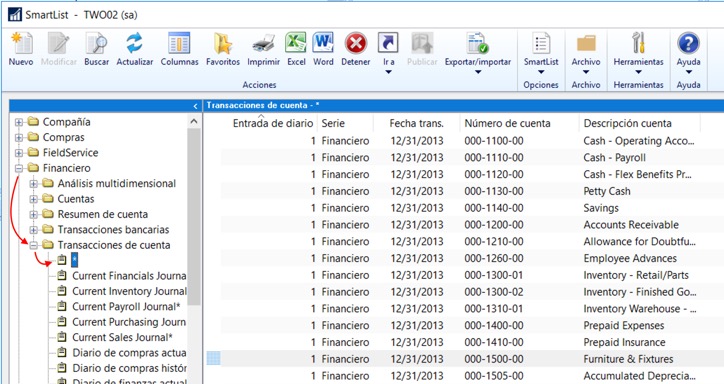Select row Cash - Payroll
The height and width of the screenshot is (384, 724).
[x=472, y=157]
